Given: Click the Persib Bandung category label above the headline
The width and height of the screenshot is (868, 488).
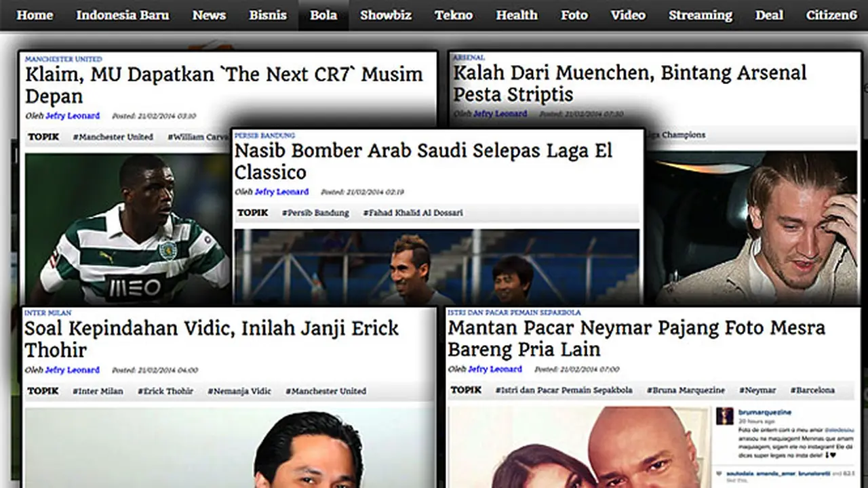Looking at the screenshot, I should pos(264,136).
